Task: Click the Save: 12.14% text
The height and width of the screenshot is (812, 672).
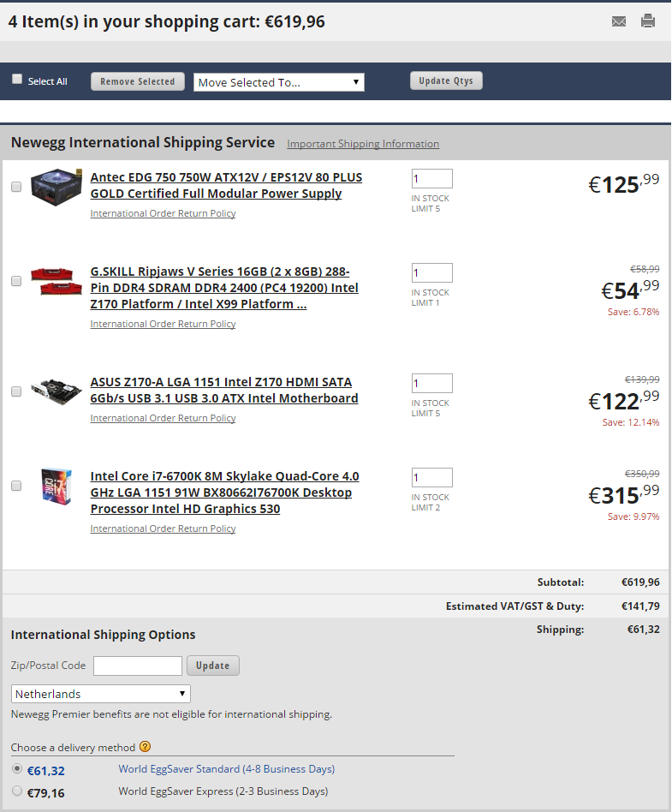Action: tap(631, 422)
